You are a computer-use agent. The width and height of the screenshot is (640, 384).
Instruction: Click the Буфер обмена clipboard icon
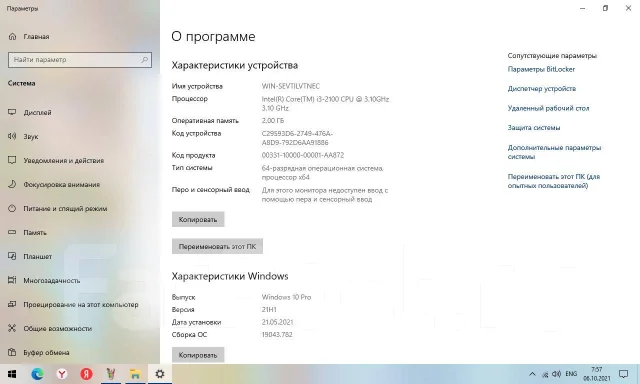pos(12,352)
